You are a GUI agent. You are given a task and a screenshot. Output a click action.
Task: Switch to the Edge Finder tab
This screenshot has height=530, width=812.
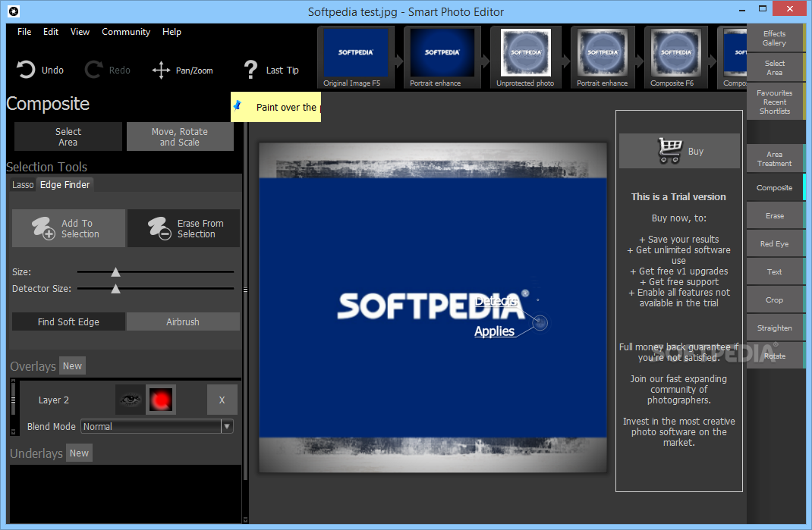pos(65,185)
